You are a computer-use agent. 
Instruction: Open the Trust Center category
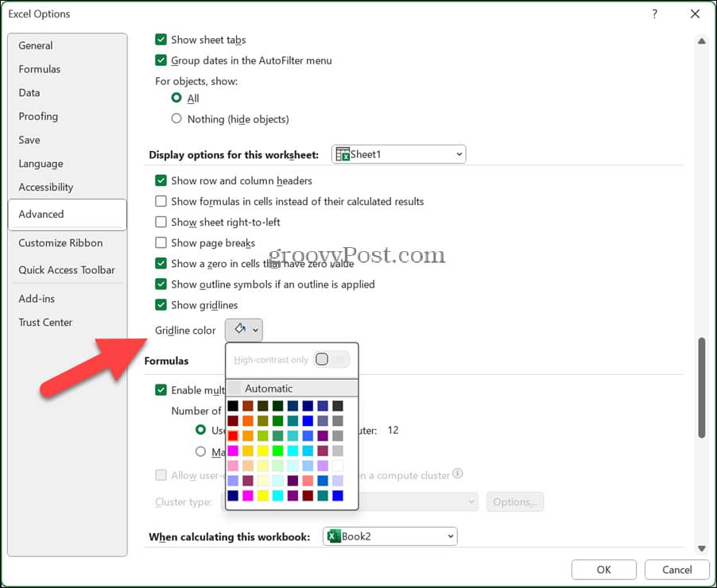click(45, 323)
